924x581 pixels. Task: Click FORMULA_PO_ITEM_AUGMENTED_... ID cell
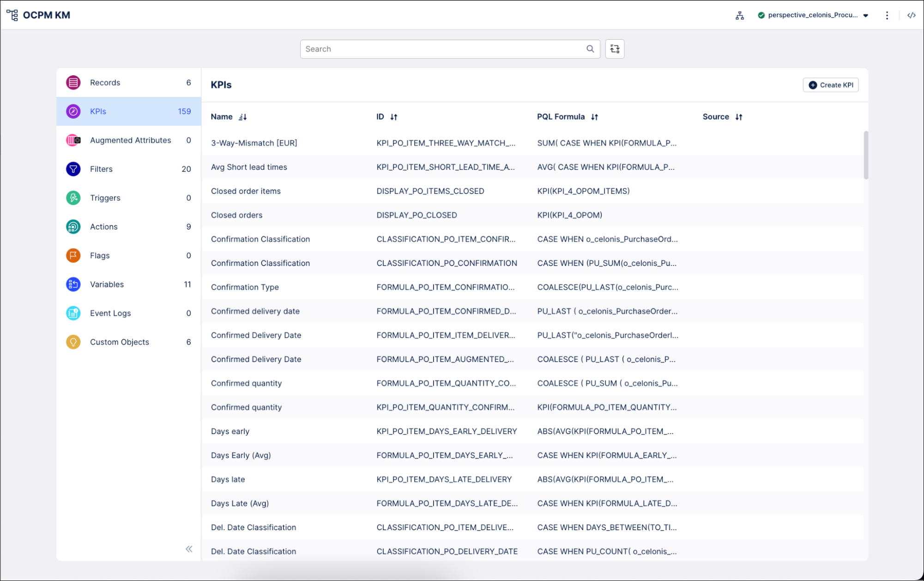click(x=445, y=359)
